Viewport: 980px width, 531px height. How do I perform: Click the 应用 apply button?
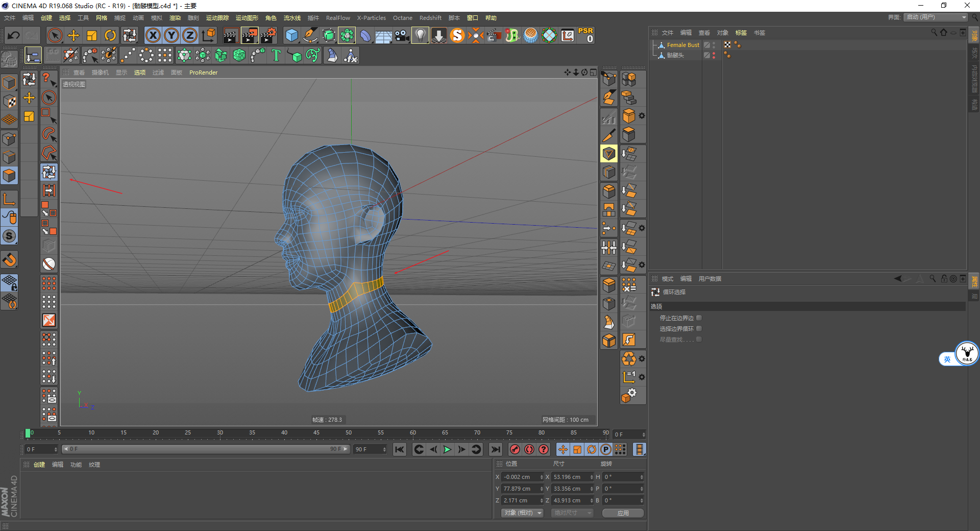click(623, 513)
